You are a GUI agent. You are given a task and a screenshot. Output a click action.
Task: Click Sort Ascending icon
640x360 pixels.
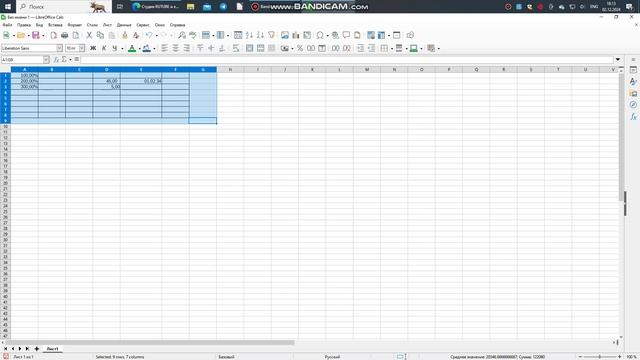[249, 36]
